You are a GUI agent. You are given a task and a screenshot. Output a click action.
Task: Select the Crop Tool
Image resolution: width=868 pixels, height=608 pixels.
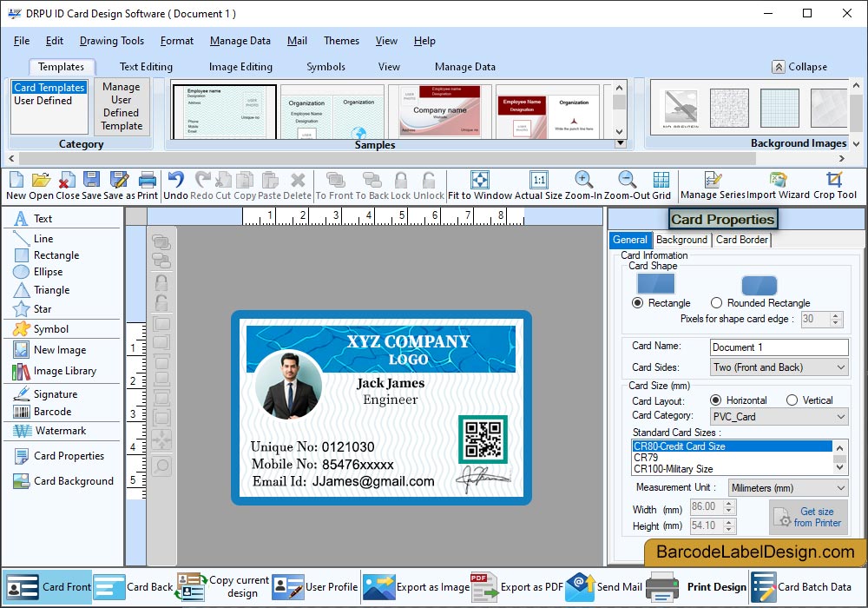834,180
